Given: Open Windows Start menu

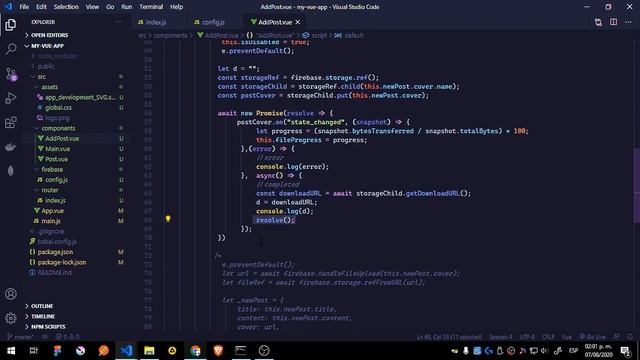Looking at the screenshot, I should (11, 351).
